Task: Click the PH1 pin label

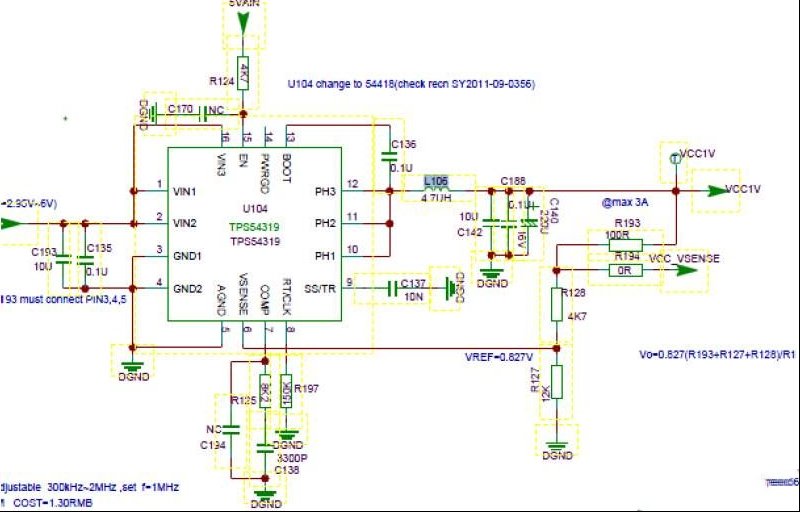Action: 325,256
